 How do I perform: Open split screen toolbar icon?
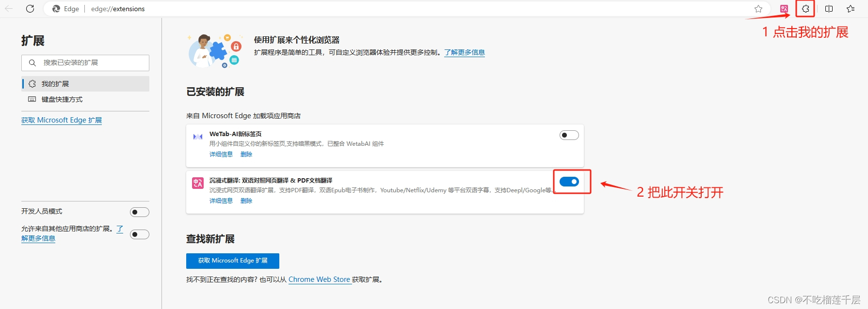click(x=829, y=9)
